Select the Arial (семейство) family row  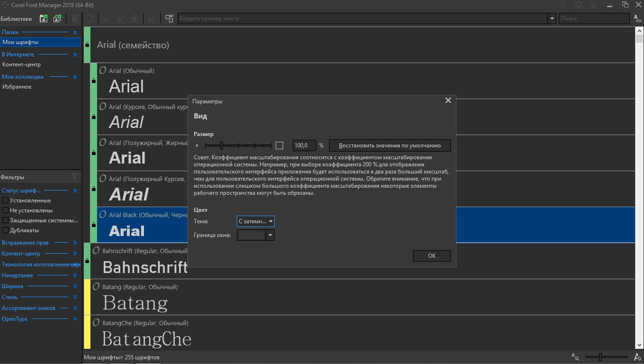click(360, 45)
